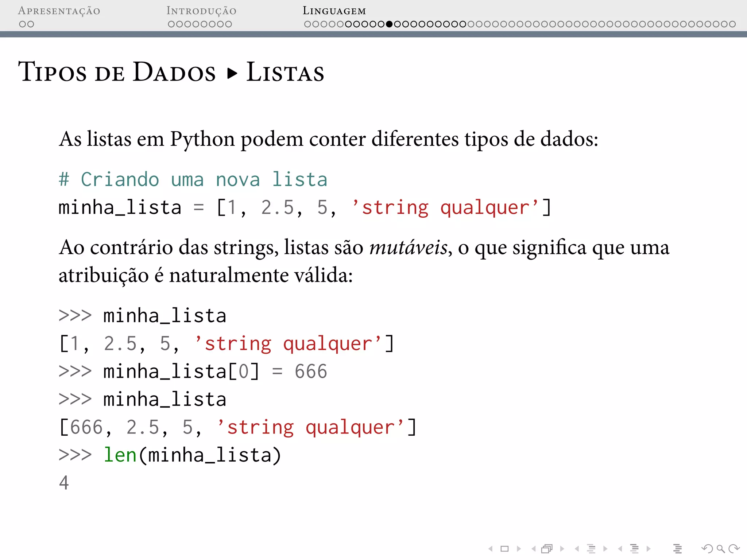The image size is (747, 560).
Task: Open the Apresentação section
Action: (59, 11)
